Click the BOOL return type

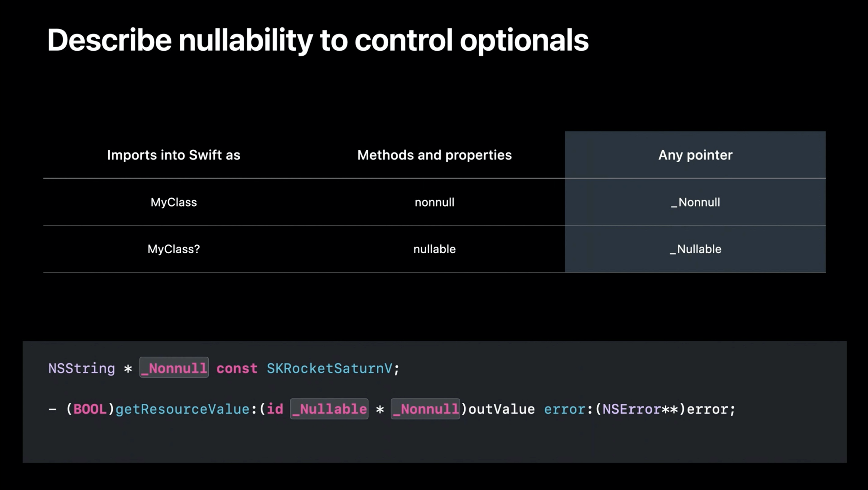pos(90,409)
